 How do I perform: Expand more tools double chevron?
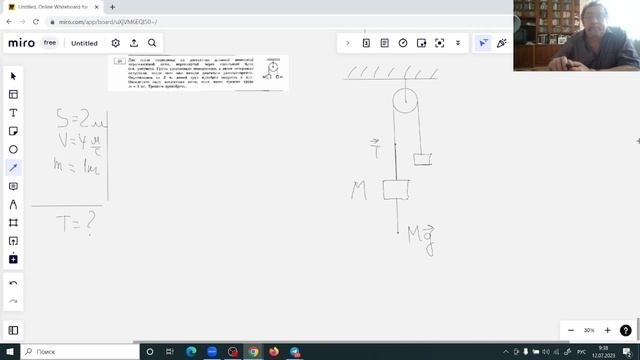458,43
